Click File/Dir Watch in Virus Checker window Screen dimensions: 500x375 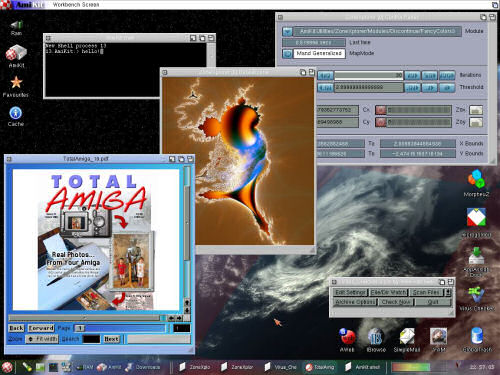point(389,292)
